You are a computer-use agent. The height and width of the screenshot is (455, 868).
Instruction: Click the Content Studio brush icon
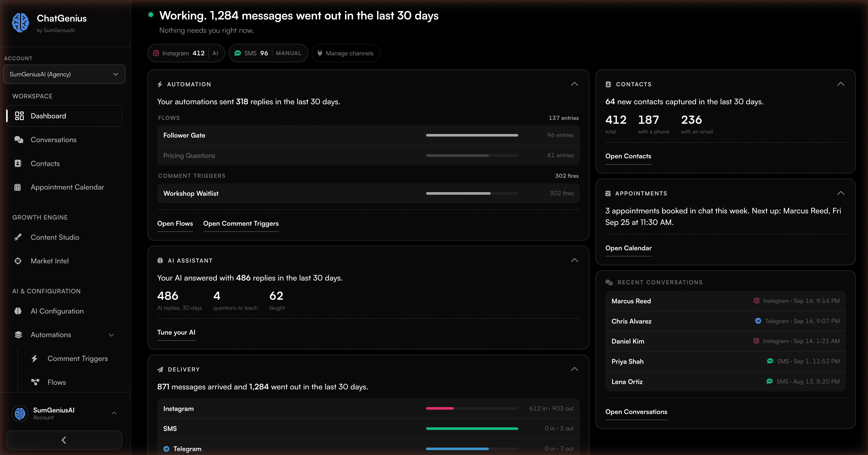[18, 237]
